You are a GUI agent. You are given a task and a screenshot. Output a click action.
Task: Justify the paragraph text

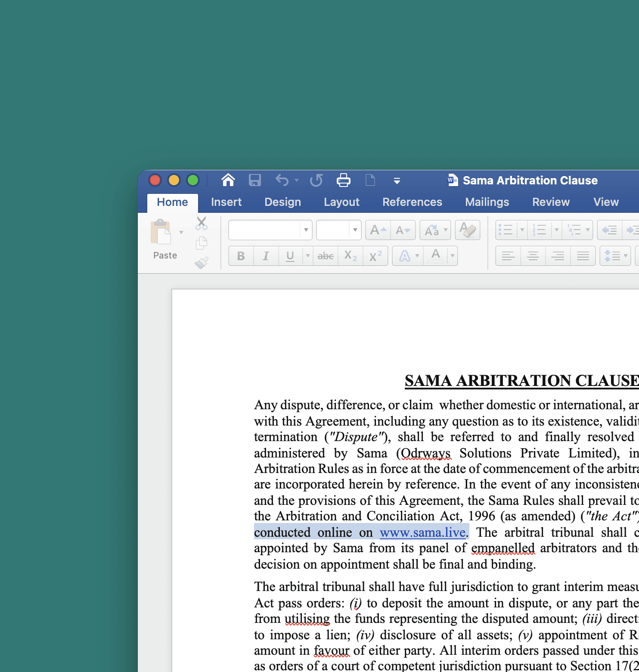583,256
